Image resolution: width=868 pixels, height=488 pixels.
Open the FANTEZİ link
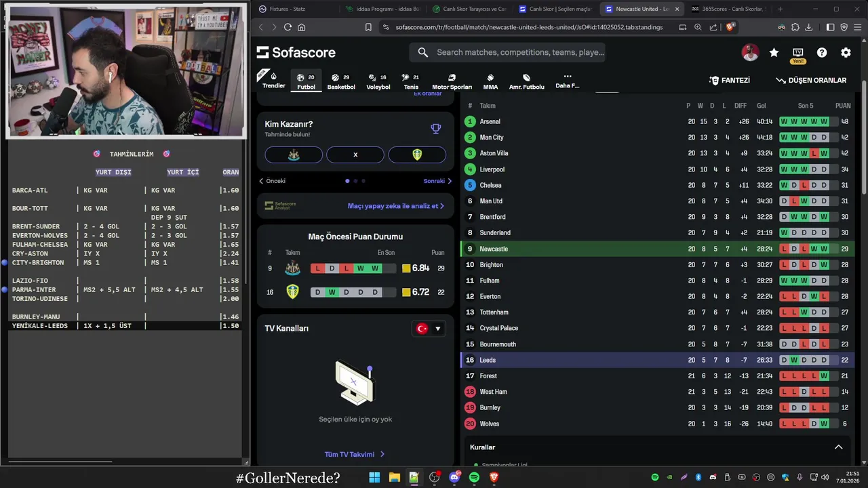[x=730, y=80]
